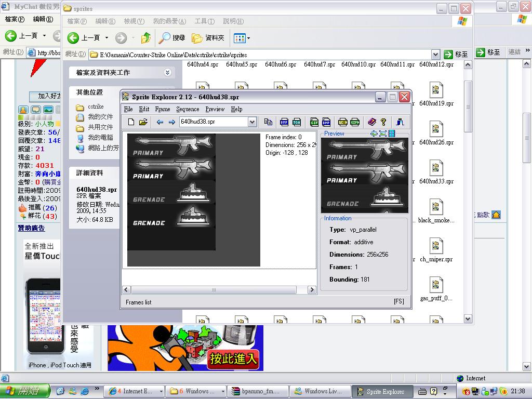
Task: Open the cstrike folder link
Action: tap(96, 107)
